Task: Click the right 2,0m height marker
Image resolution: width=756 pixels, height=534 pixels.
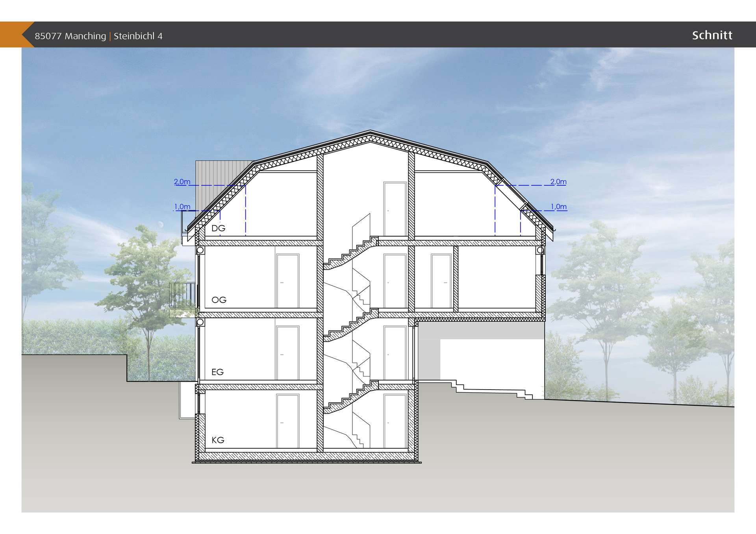Action: tap(558, 182)
